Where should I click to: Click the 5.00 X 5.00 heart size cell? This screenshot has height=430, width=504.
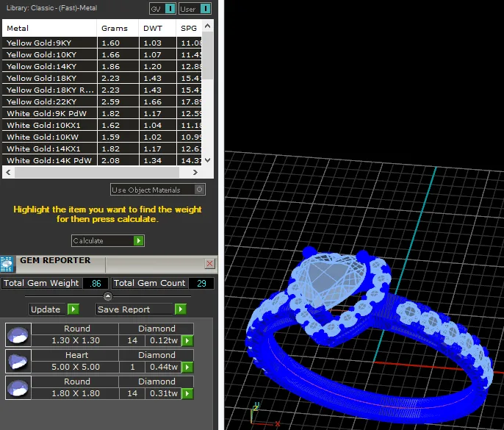pyautogui.click(x=76, y=367)
